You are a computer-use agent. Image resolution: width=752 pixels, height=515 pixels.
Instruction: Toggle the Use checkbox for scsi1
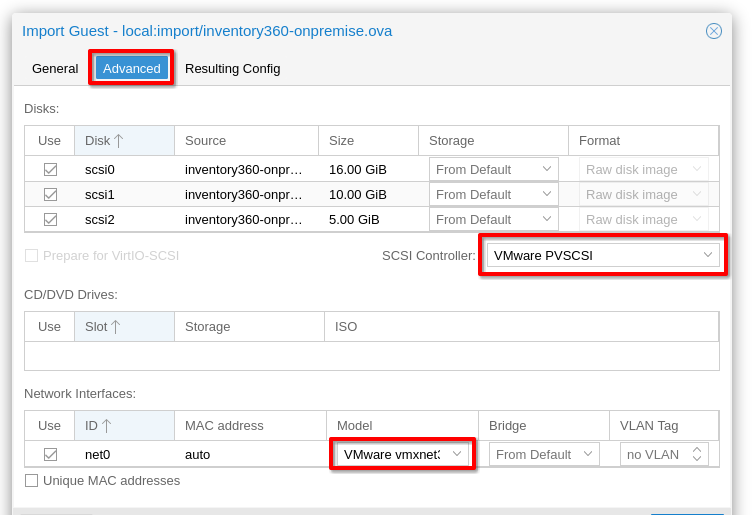click(50, 195)
